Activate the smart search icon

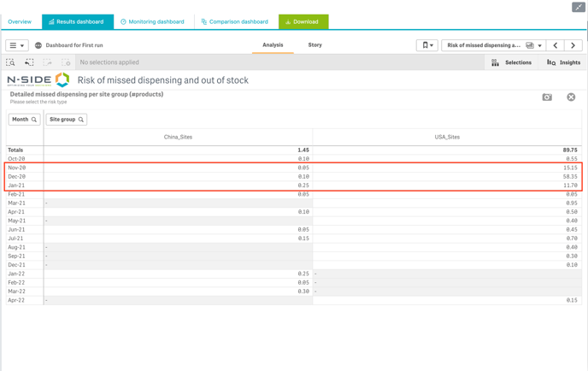pyautogui.click(x=11, y=62)
